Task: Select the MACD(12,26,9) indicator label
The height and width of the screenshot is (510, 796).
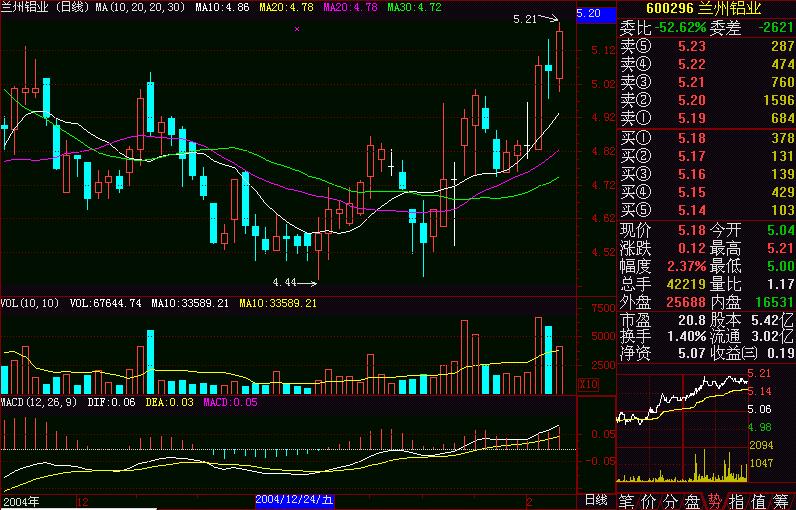Action: [x=40, y=402]
